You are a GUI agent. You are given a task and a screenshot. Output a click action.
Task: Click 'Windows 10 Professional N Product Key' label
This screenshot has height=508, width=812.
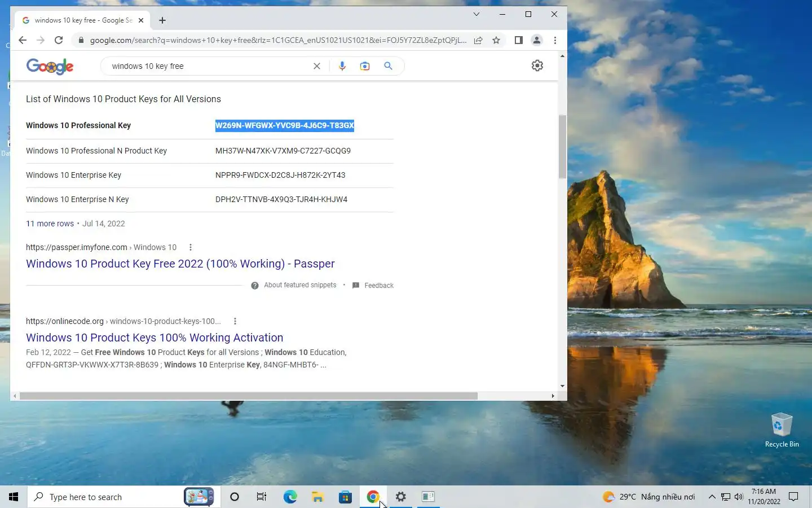pos(96,151)
